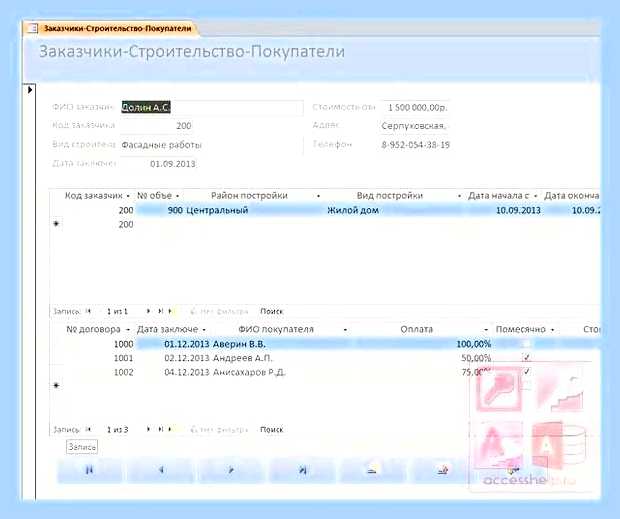Click the large Last Record button at the bottom
Image resolution: width=620 pixels, height=519 pixels.
pyautogui.click(x=302, y=470)
